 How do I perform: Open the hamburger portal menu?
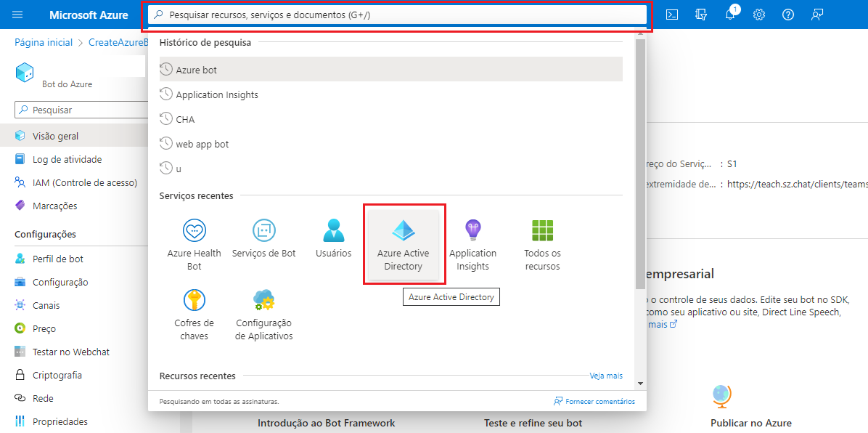17,15
